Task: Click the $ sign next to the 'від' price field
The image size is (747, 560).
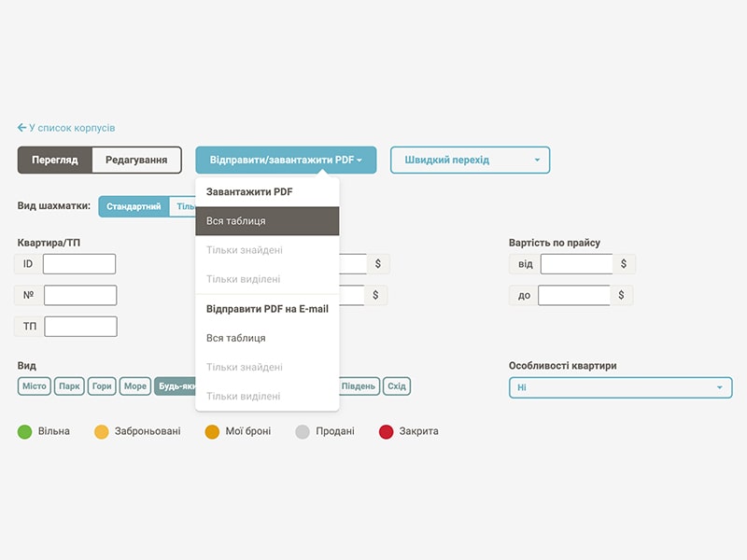Action: tap(624, 264)
